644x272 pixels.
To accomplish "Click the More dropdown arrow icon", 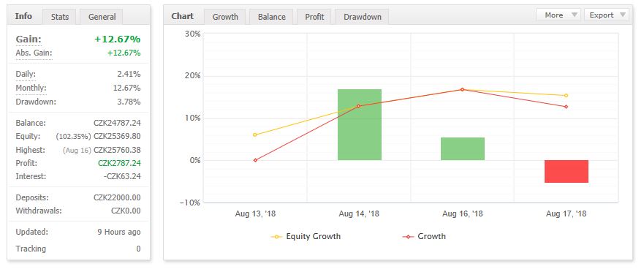I will click(x=575, y=15).
